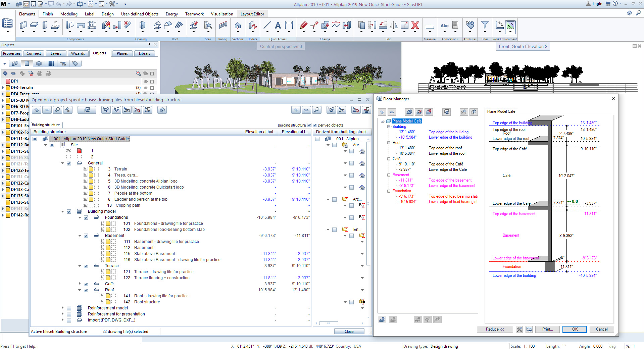The image size is (644, 349).
Task: Collapse the Basement node in building structure
Action: 80,236
